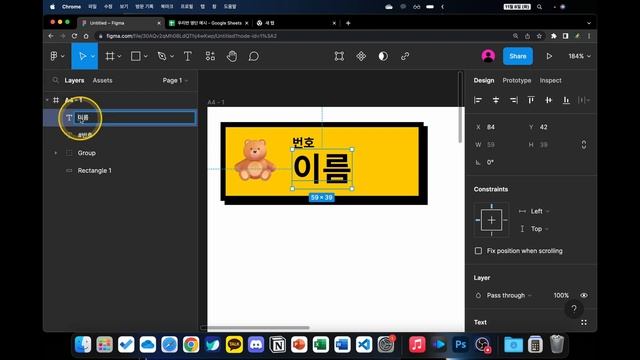The height and width of the screenshot is (360, 640).
Task: Open the Text type details icon
Action: (584, 322)
